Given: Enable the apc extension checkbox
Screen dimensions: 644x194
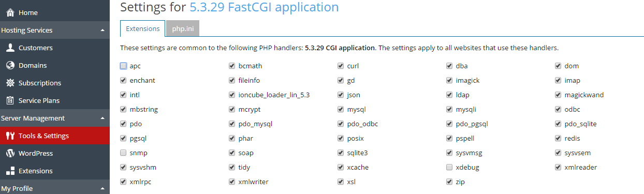Looking at the screenshot, I should point(123,66).
